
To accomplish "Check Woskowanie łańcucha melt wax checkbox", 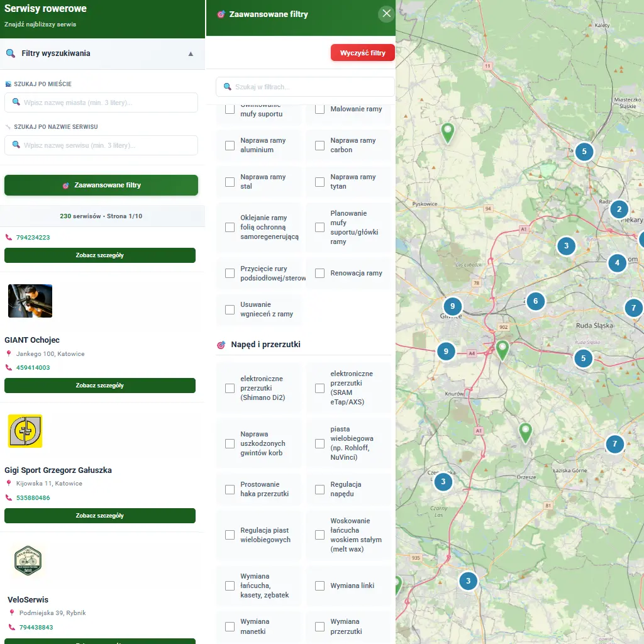I will tap(319, 535).
